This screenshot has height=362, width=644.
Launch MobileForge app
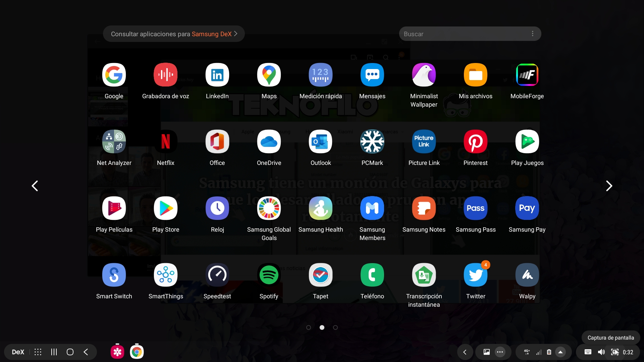point(527,75)
